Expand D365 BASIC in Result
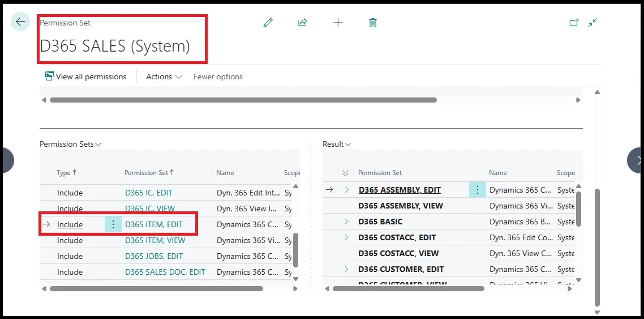Image resolution: width=644 pixels, height=319 pixels. (347, 222)
